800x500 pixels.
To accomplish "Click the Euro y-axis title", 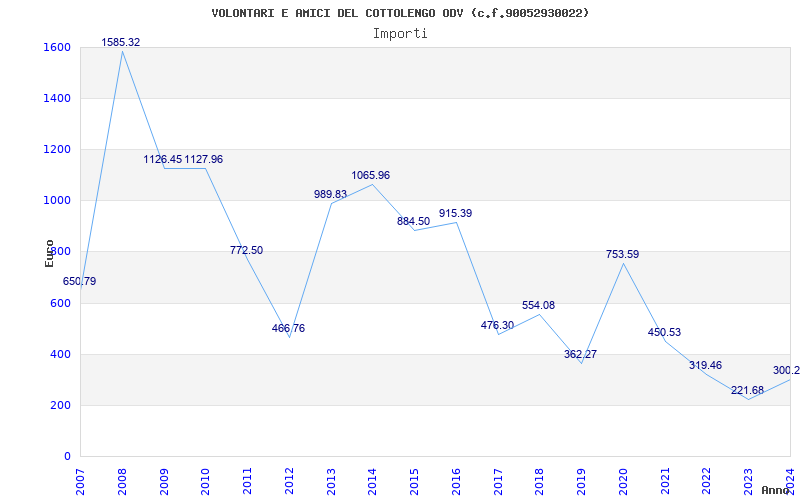I will tap(49, 254).
